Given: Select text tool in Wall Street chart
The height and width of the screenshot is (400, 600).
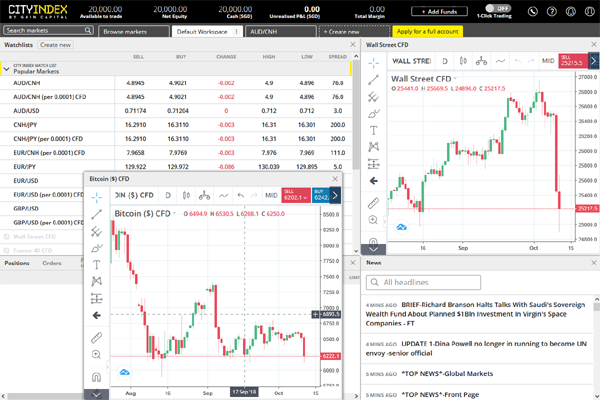Looking at the screenshot, I should (373, 131).
